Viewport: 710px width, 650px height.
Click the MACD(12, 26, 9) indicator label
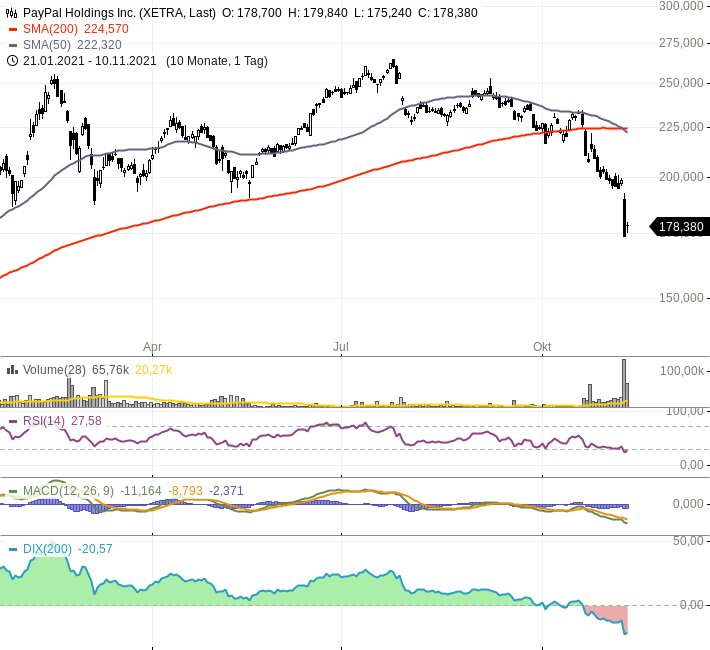68,491
